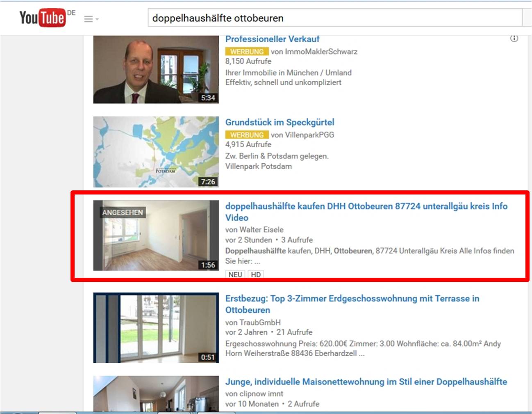Image resolution: width=532 pixels, height=414 pixels.
Task: Focus the search field with 'doppelhaushälfte ottobeuren'
Action: (335, 18)
